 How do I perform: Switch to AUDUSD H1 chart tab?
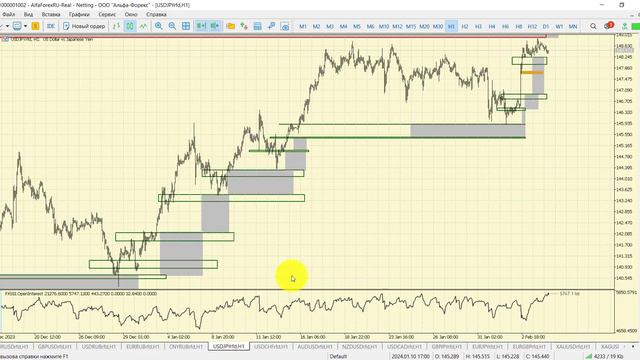pyautogui.click(x=315, y=347)
